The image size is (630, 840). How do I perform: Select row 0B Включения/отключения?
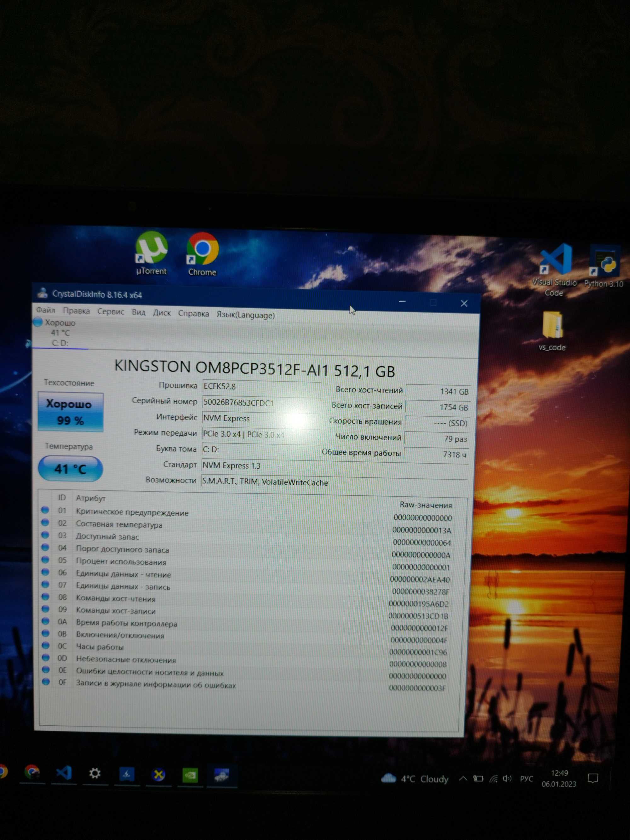pyautogui.click(x=246, y=637)
